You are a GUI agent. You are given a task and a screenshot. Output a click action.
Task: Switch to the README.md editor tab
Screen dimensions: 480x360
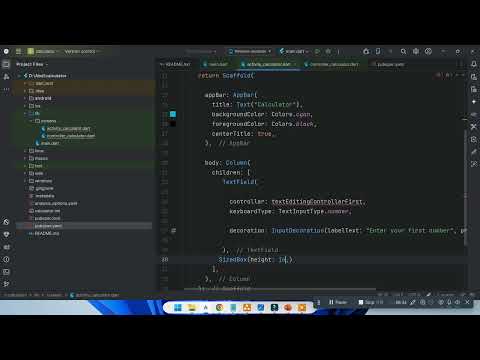click(x=175, y=64)
